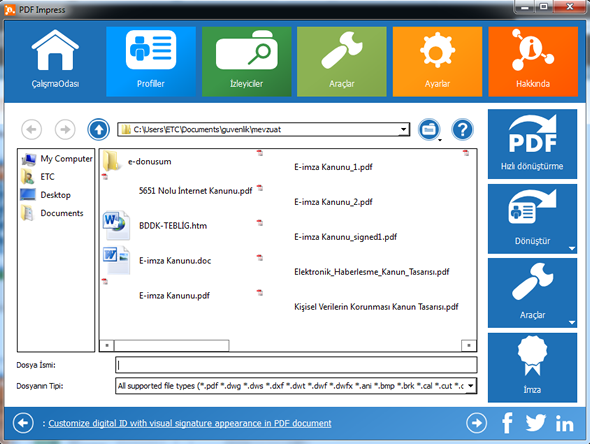This screenshot has width=590, height=444.
Task: Open the Facebook icon
Action: [507, 423]
